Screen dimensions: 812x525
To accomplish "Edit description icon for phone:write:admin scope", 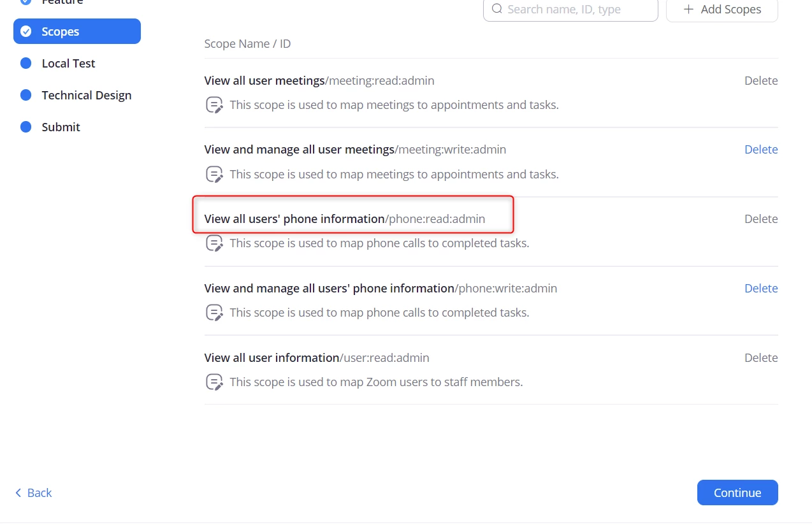I will 215,313.
